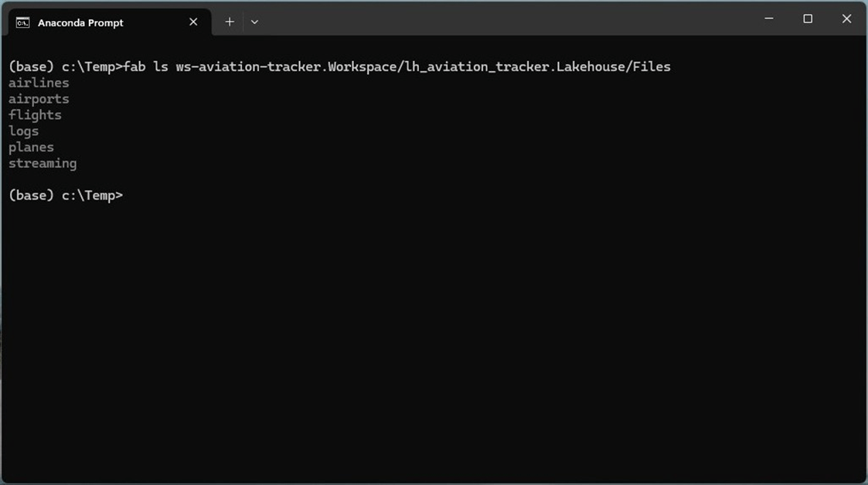
Task: Click the empty title bar area beside the tabs
Action: [502, 20]
